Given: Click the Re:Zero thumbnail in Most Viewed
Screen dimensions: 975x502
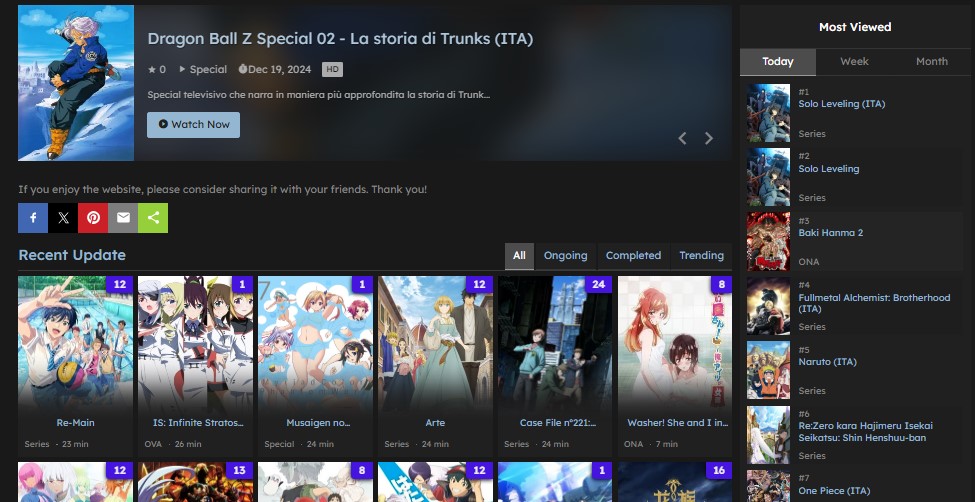Looking at the screenshot, I should tap(769, 435).
